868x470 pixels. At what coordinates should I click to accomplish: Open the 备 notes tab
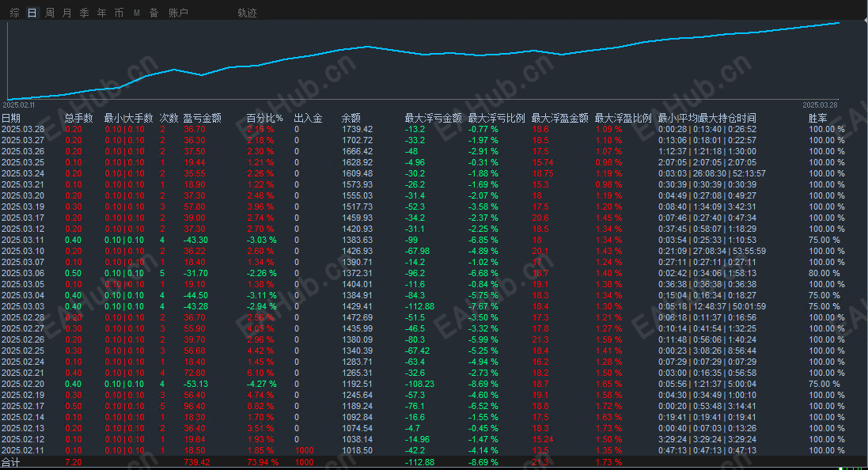click(x=154, y=13)
